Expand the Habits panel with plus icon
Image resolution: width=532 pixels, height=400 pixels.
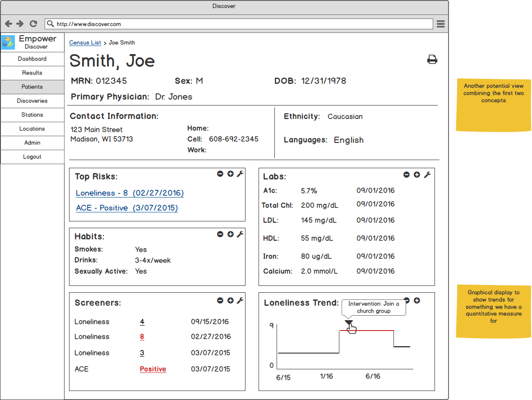click(231, 234)
